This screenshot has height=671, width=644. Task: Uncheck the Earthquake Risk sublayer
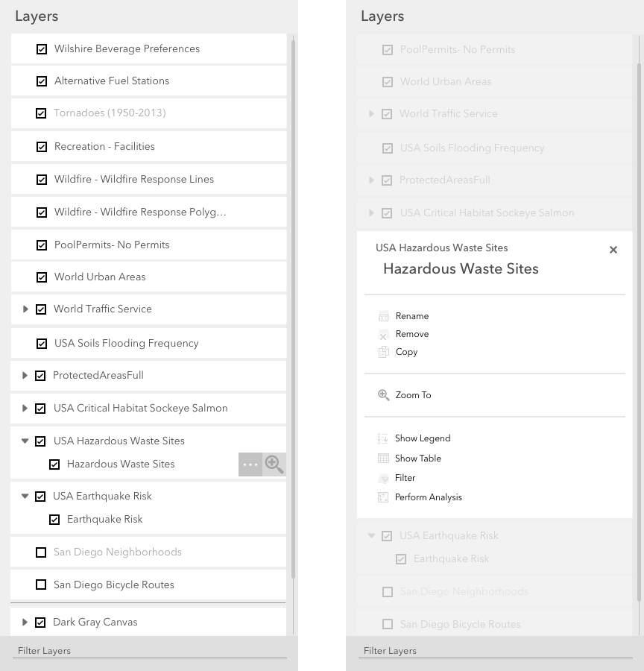pyautogui.click(x=54, y=519)
